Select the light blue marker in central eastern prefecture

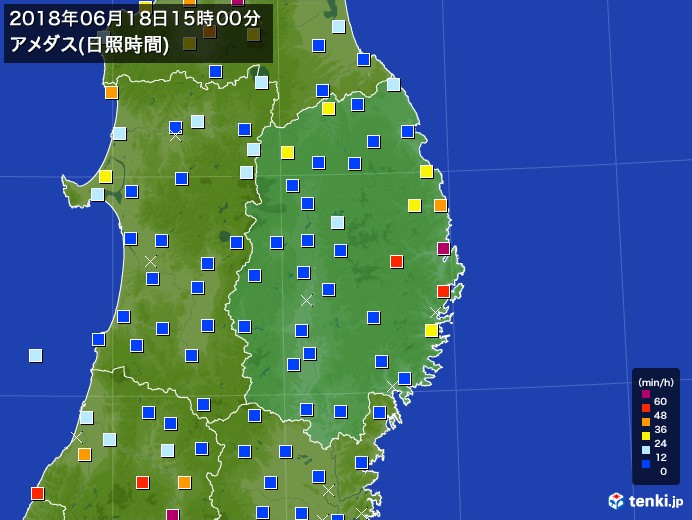338,222
